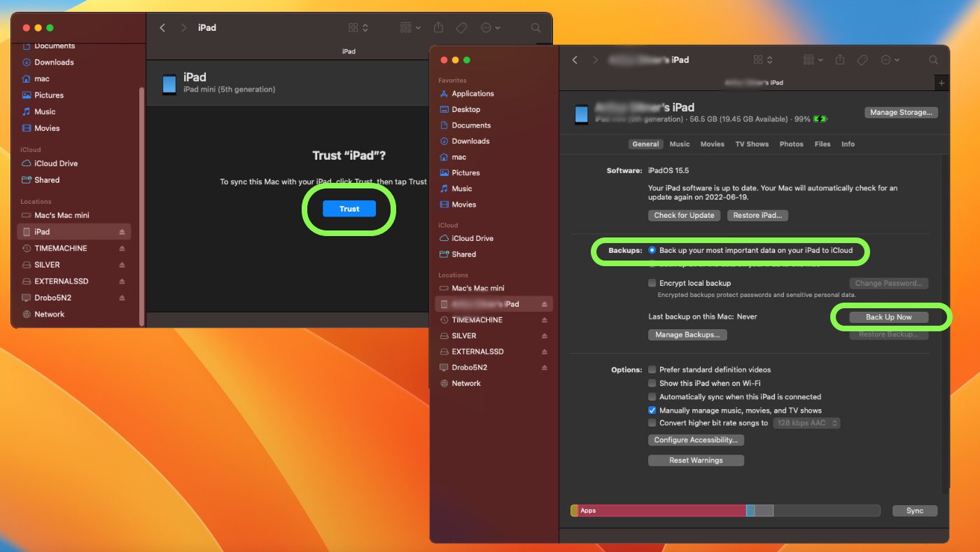The height and width of the screenshot is (552, 980).
Task: Enable Encrypt local backup checkbox
Action: [x=652, y=283]
